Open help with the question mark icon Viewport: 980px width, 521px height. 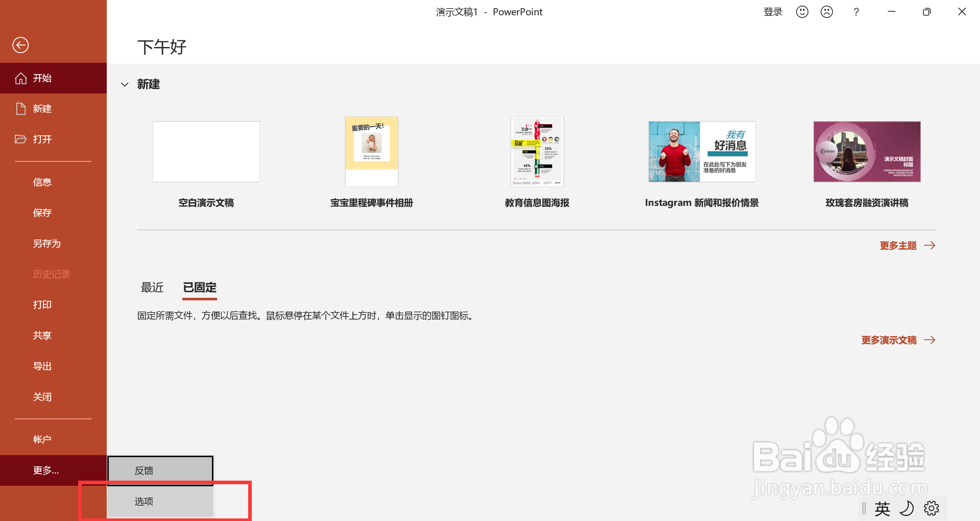tap(856, 12)
